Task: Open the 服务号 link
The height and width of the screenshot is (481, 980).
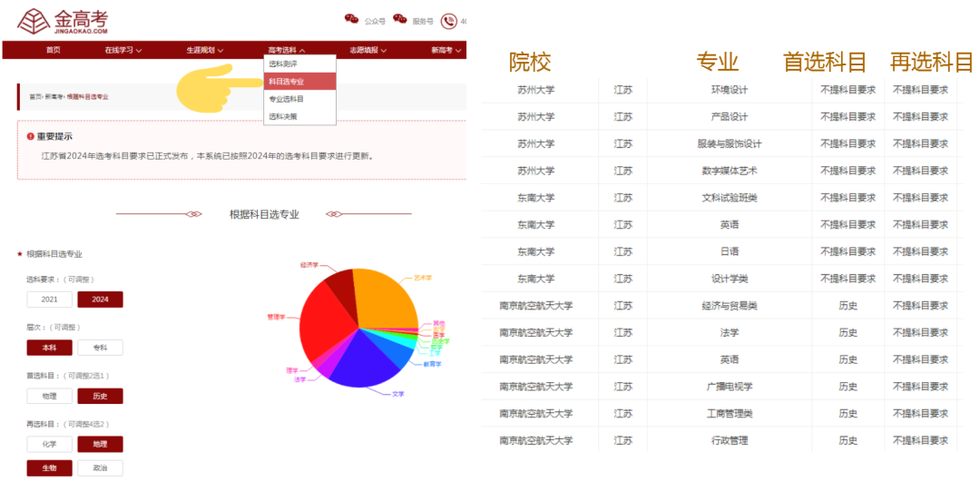Action: coord(423,21)
